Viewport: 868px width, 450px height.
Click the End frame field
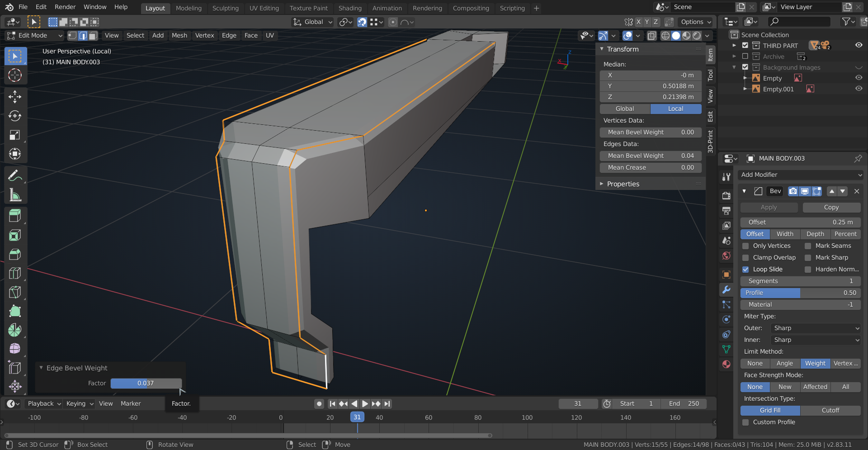[x=684, y=404]
